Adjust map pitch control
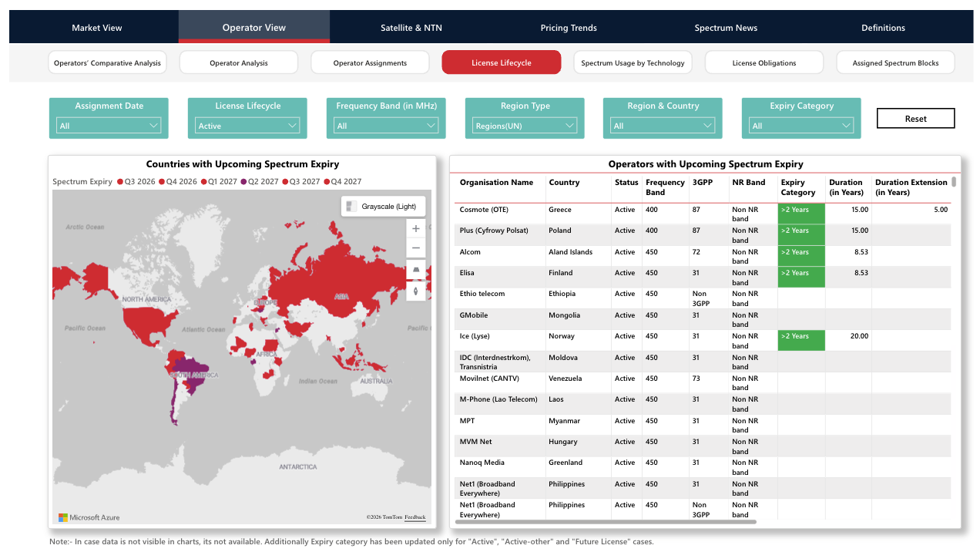Screen dimensions: 980x552 416,270
